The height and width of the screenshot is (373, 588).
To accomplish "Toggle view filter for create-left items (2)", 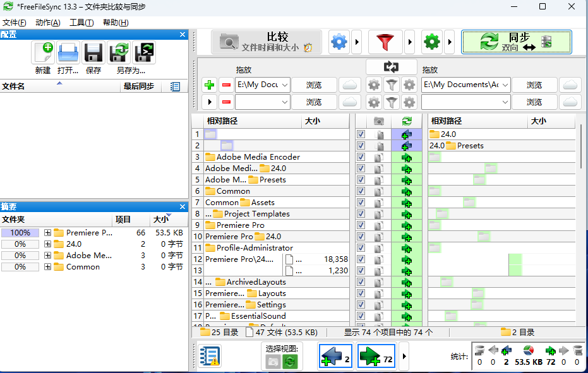I will [x=335, y=356].
